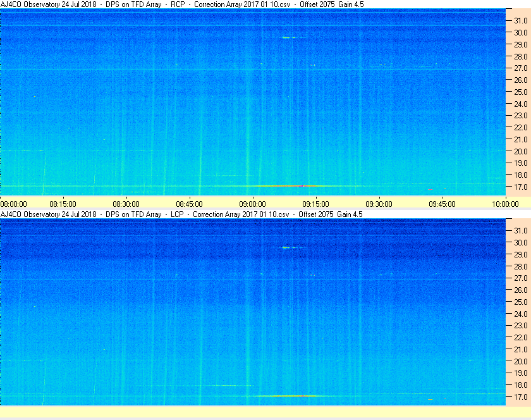
Task: Click the 26.0 frequency label on RCP plot
Action: click(521, 80)
